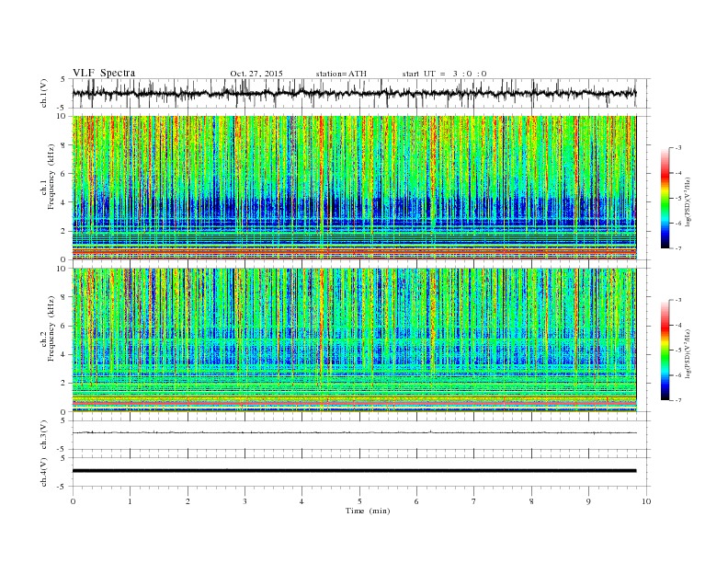Click the ch.3 voltage trace line
This screenshot has width=728, height=563.
tap(354, 432)
